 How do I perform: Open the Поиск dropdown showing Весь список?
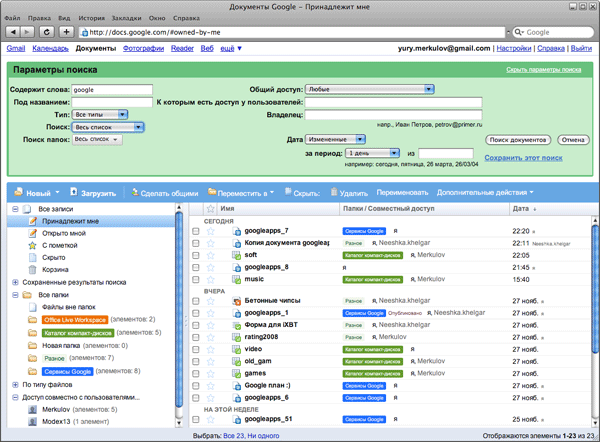(108, 127)
